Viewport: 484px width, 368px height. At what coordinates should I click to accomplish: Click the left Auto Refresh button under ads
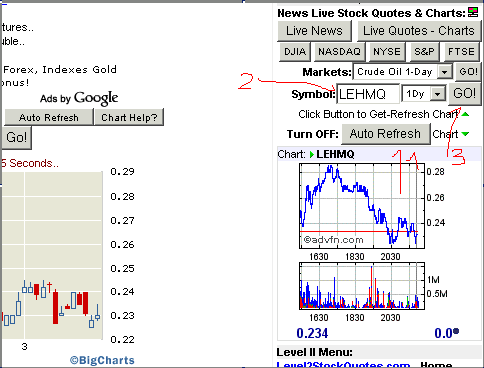click(49, 117)
